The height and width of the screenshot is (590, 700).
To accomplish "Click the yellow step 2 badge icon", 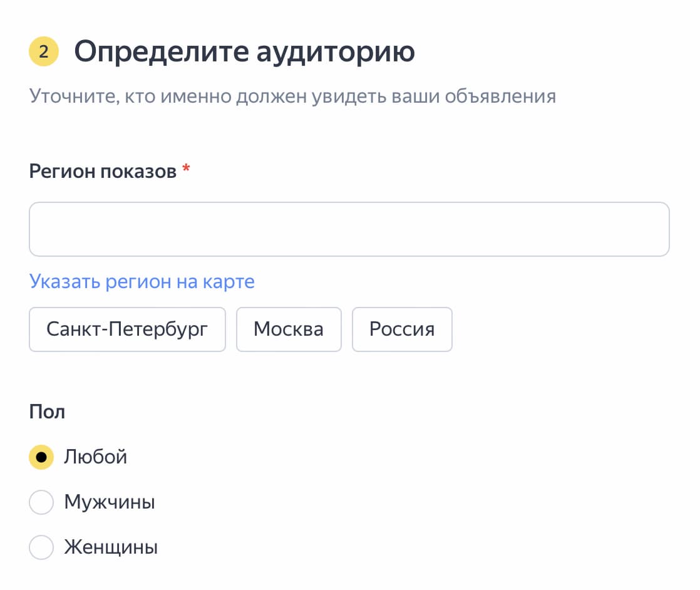I will click(43, 51).
